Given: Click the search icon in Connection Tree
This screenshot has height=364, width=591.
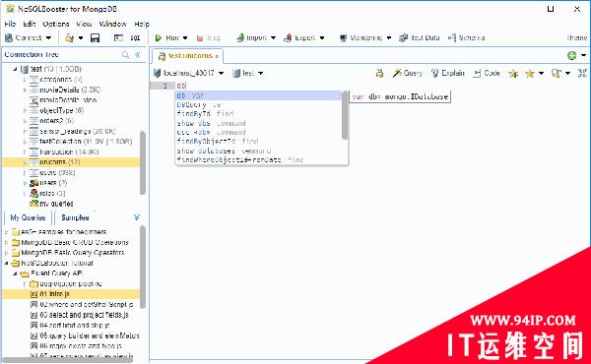Looking at the screenshot, I should pos(125,55).
